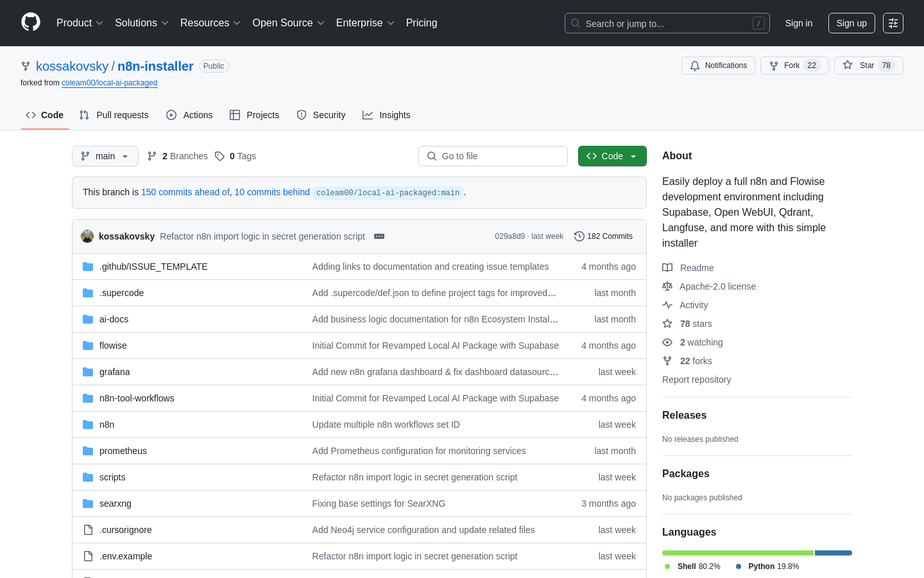
Task: Expand commit message with ellipsis icon
Action: click(379, 236)
